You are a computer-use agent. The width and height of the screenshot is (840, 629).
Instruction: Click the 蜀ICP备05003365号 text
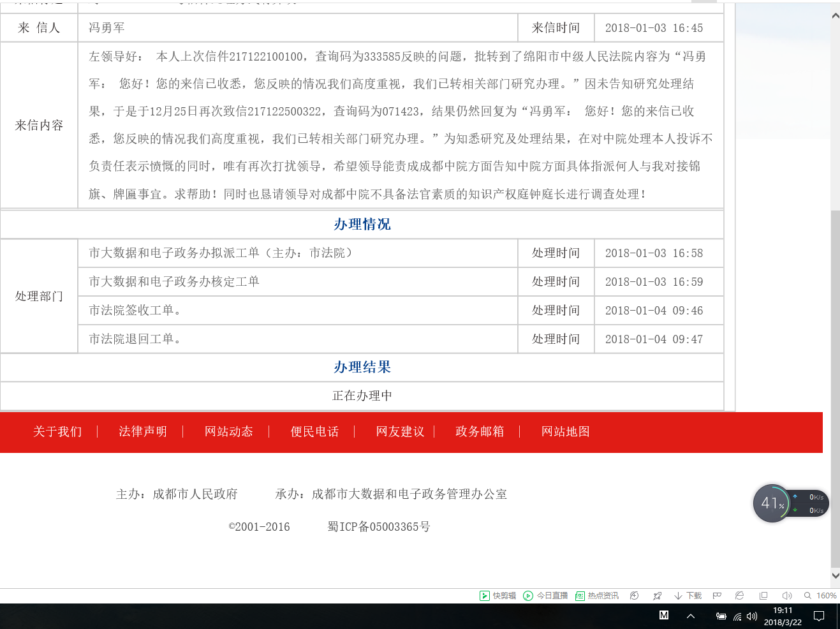click(379, 527)
